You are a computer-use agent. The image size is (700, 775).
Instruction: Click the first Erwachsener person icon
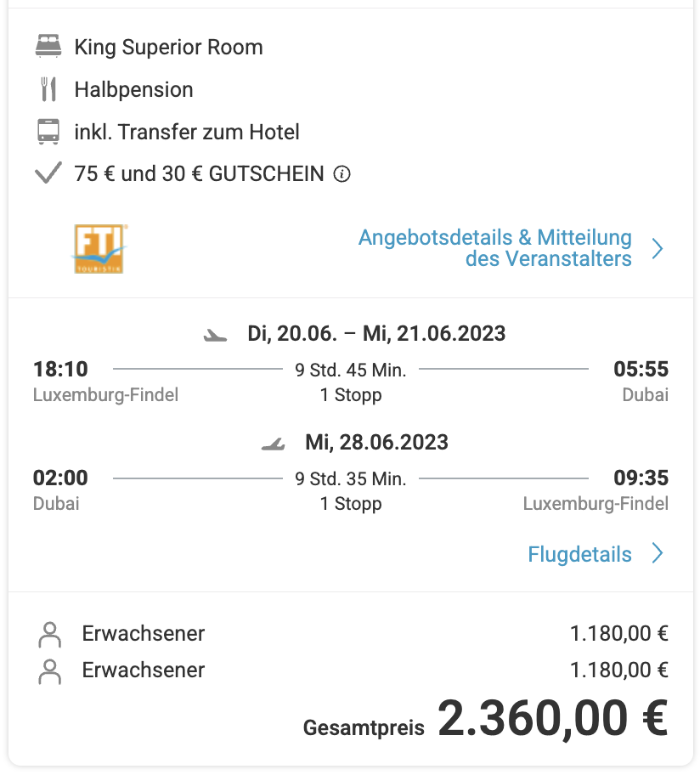point(50,635)
